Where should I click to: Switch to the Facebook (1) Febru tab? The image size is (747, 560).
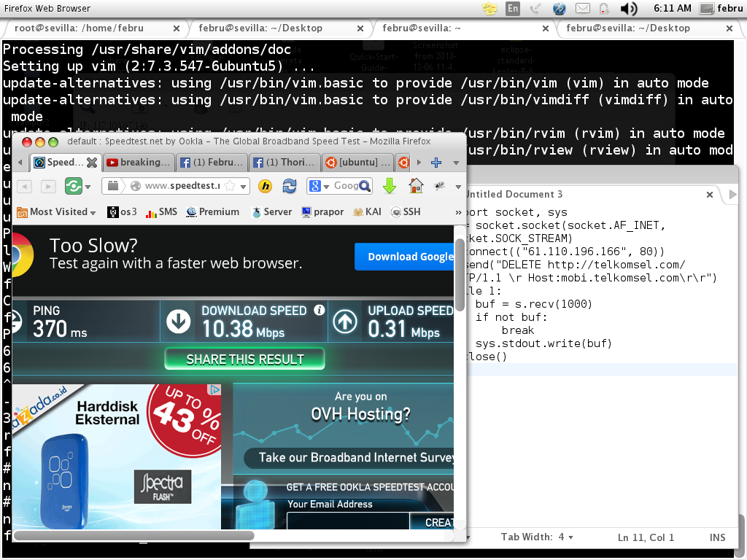pyautogui.click(x=212, y=163)
